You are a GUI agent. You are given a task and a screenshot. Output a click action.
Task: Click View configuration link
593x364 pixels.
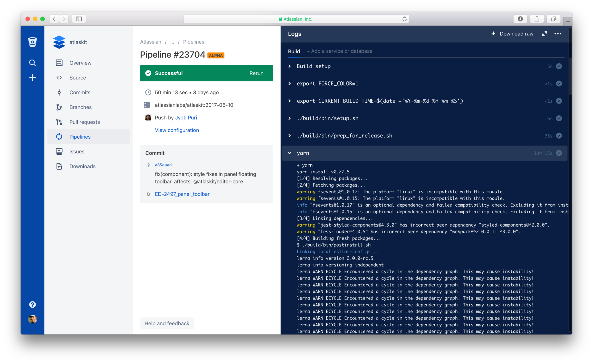point(177,130)
